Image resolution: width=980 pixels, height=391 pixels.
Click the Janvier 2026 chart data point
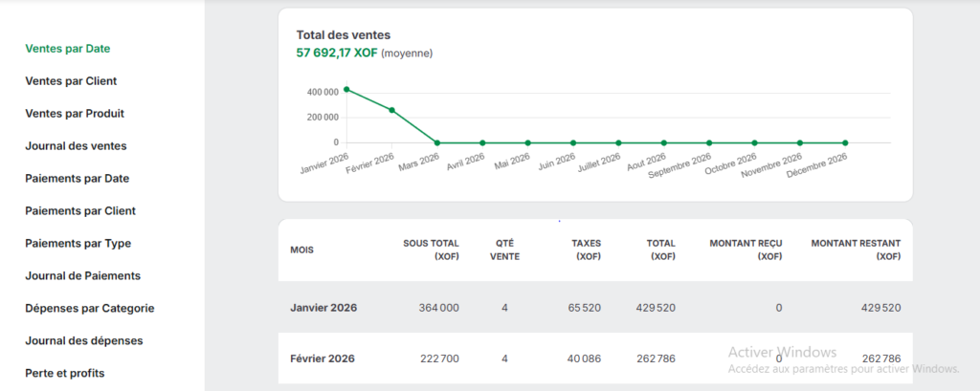(x=346, y=89)
